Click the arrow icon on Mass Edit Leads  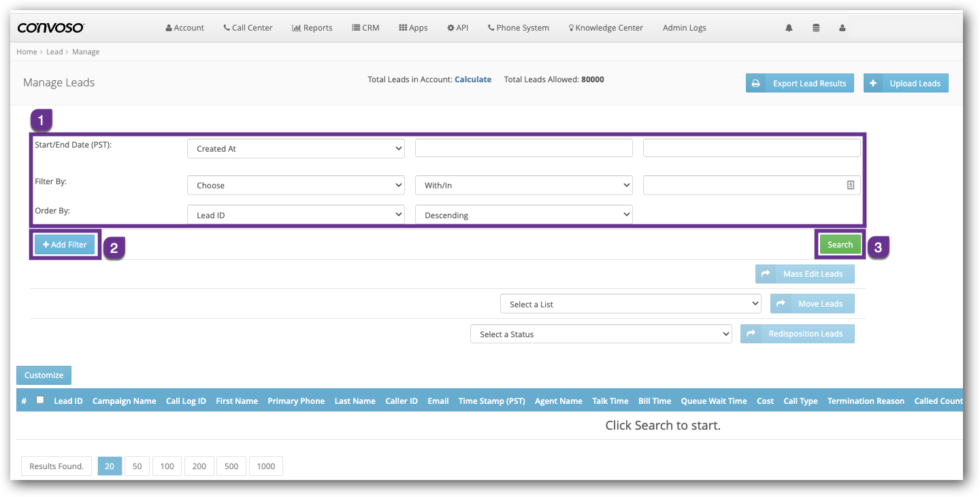766,274
